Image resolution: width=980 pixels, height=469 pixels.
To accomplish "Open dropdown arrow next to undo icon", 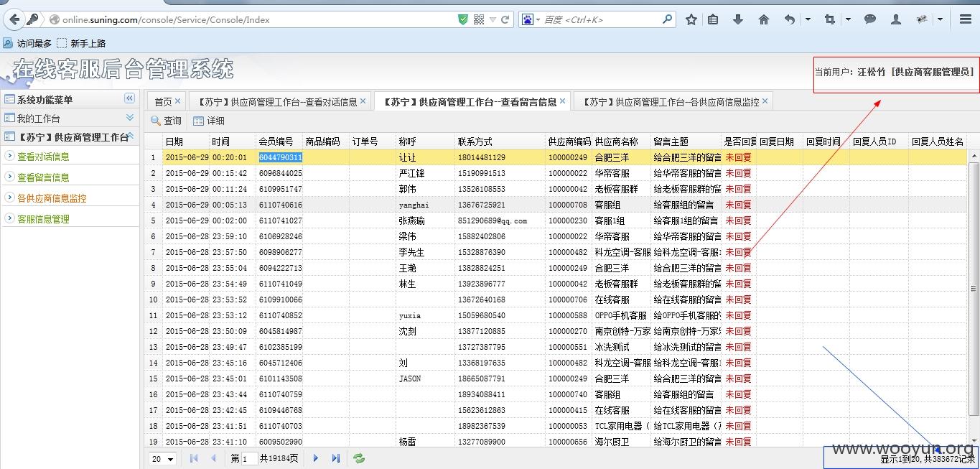I will [808, 19].
